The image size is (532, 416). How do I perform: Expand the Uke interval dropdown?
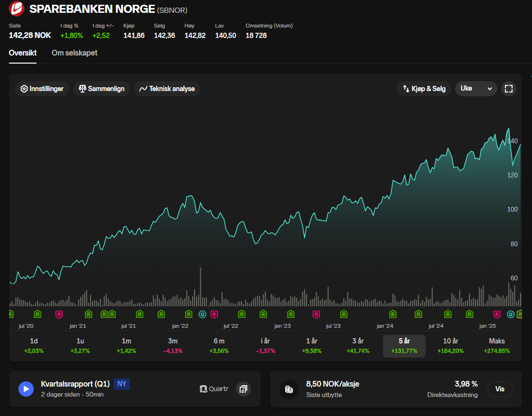click(476, 89)
